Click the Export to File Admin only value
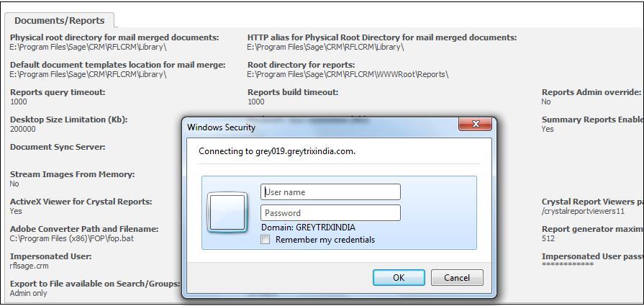This screenshot has height=306, width=644. [x=28, y=293]
